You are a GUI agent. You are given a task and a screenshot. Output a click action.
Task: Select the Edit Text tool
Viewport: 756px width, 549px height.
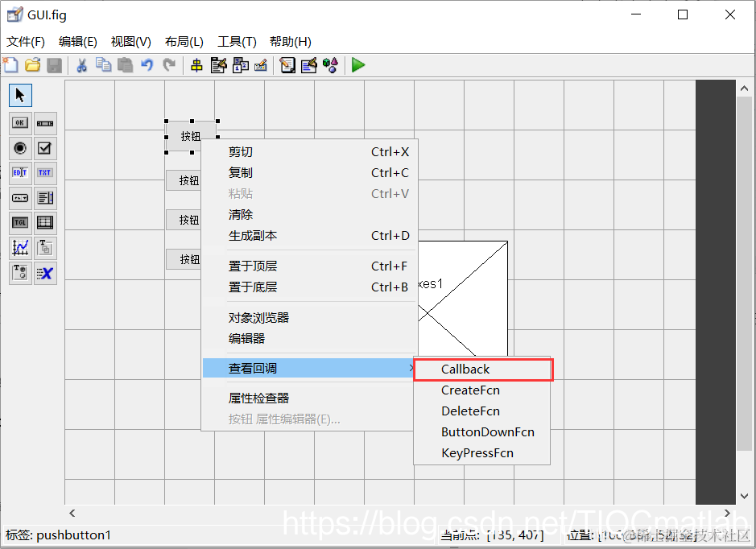click(19, 173)
